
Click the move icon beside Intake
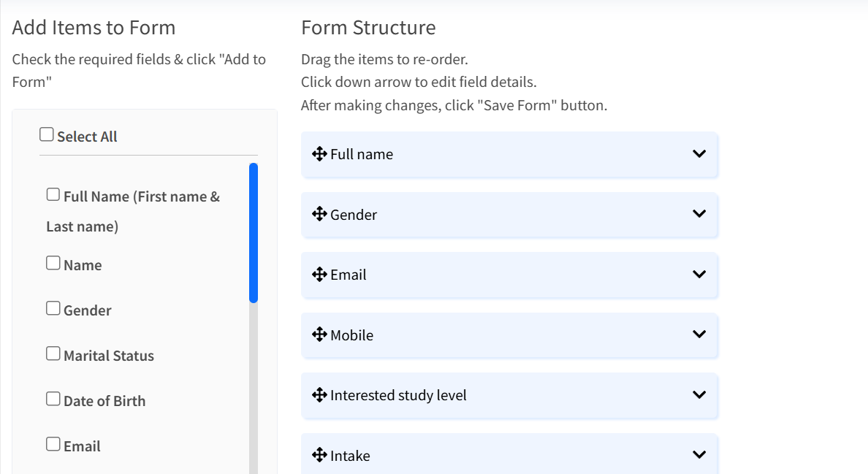(319, 455)
